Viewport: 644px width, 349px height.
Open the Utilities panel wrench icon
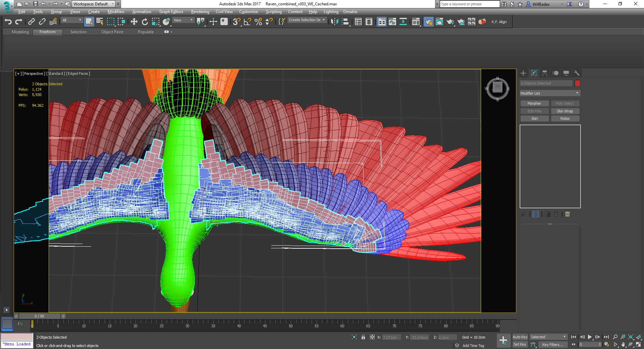[x=577, y=73]
